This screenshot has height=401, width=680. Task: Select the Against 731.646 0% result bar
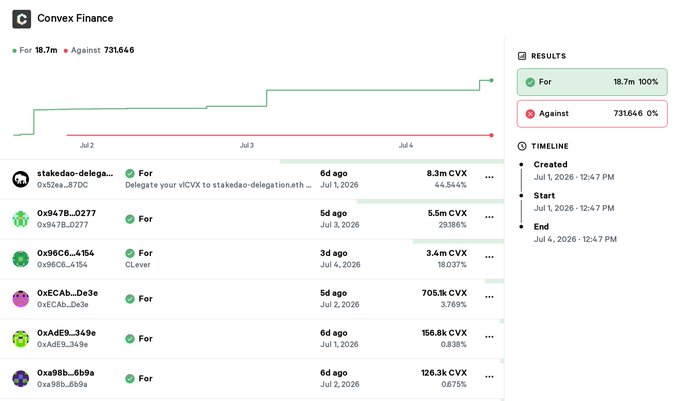(592, 114)
